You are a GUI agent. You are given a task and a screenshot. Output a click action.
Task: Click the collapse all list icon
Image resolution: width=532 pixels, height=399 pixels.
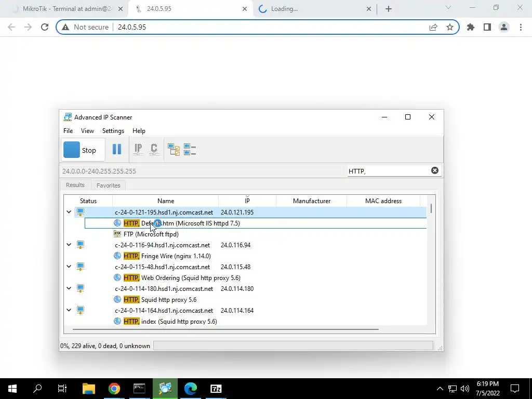pyautogui.click(x=190, y=149)
